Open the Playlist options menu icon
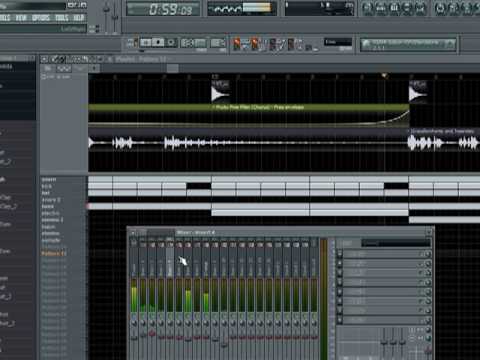Viewport: 480px width, 360px height. (x=44, y=59)
